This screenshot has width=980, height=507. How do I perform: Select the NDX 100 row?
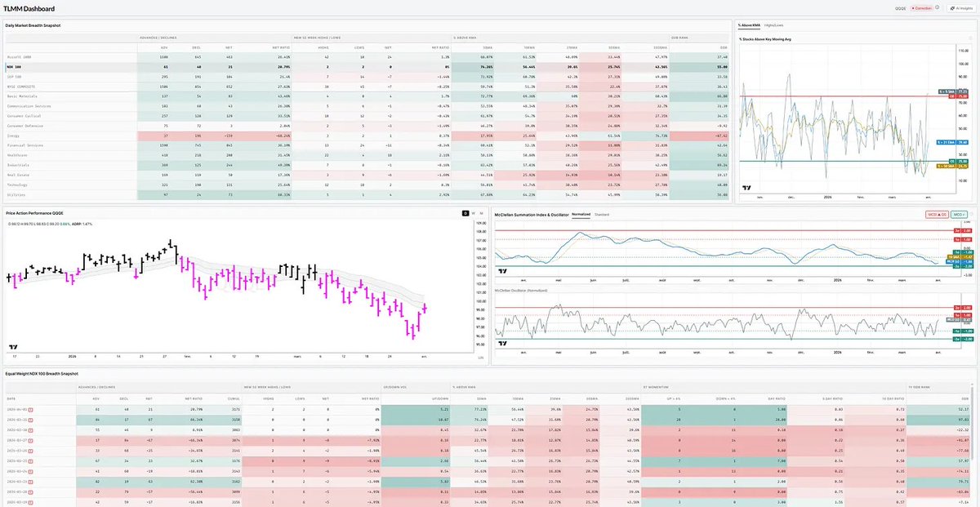point(367,66)
